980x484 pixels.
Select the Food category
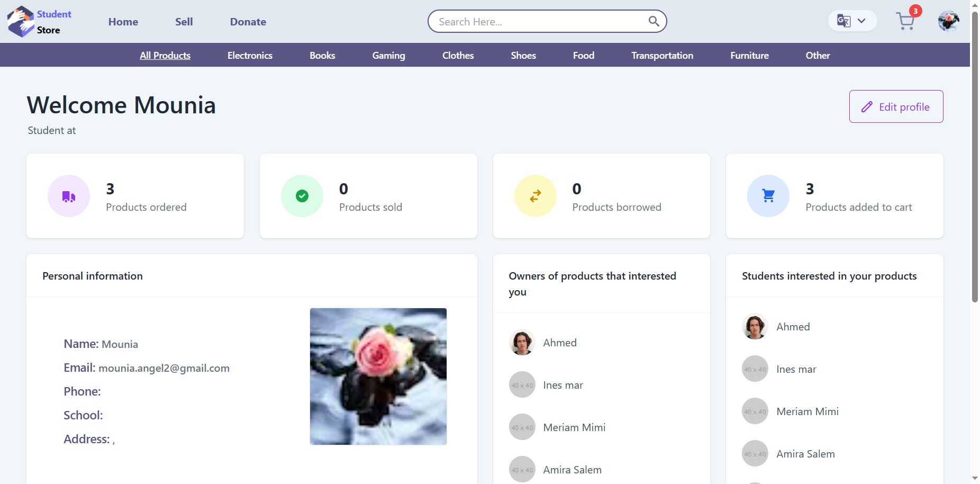(584, 55)
